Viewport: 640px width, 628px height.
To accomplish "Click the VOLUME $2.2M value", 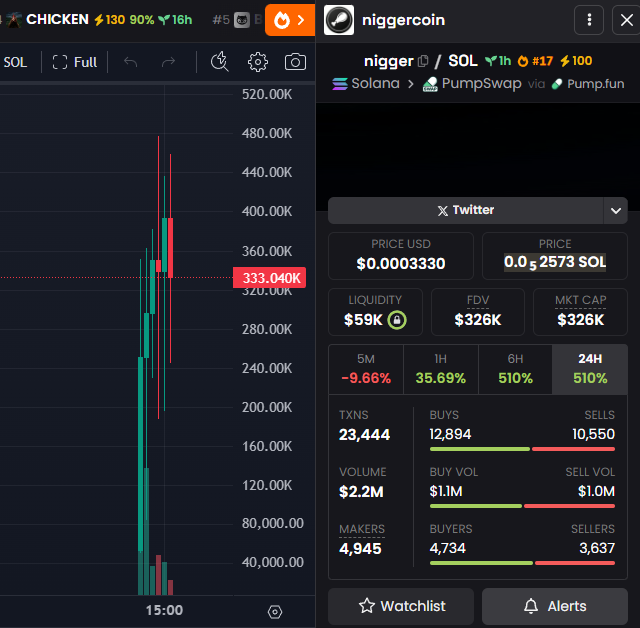I will [361, 491].
